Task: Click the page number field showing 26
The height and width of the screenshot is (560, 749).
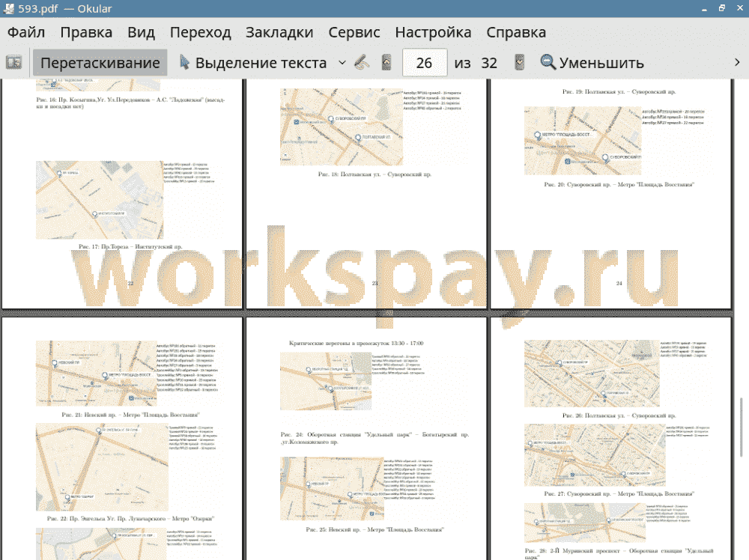Action: coord(425,63)
